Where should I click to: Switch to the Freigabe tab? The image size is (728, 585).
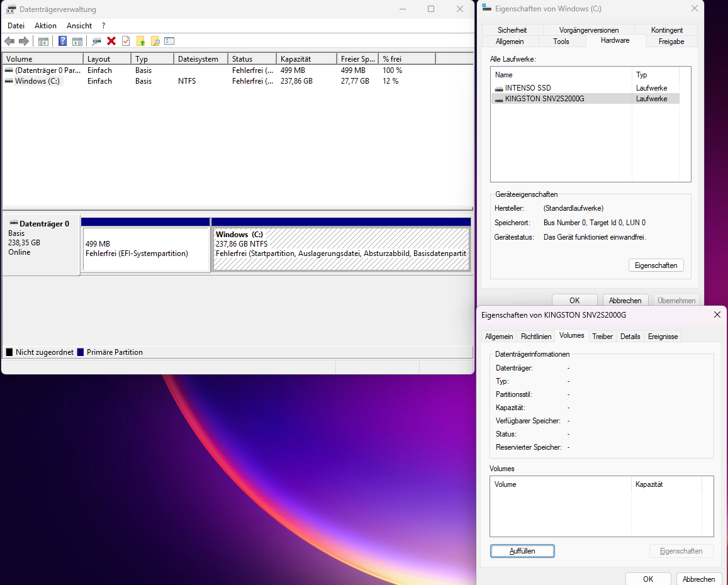671,42
